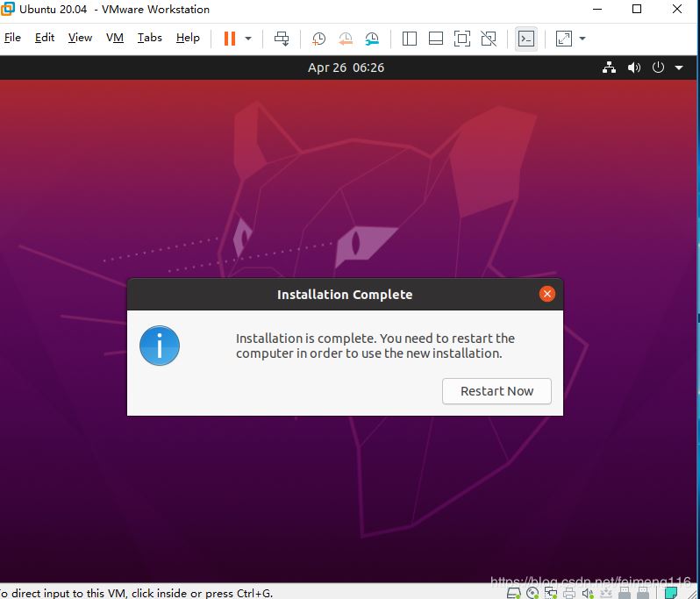The image size is (700, 599).
Task: Open the Ubuntu clock Apr 26 06:26
Action: click(x=346, y=68)
